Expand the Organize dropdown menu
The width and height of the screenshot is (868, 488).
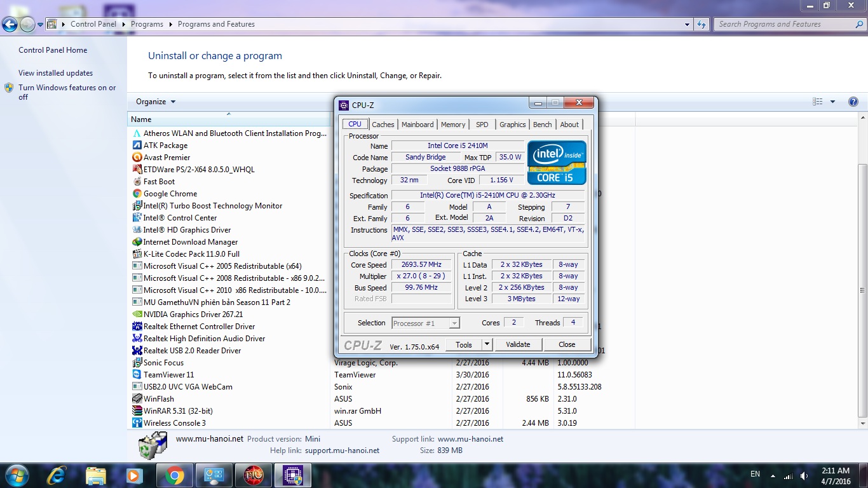pyautogui.click(x=156, y=102)
